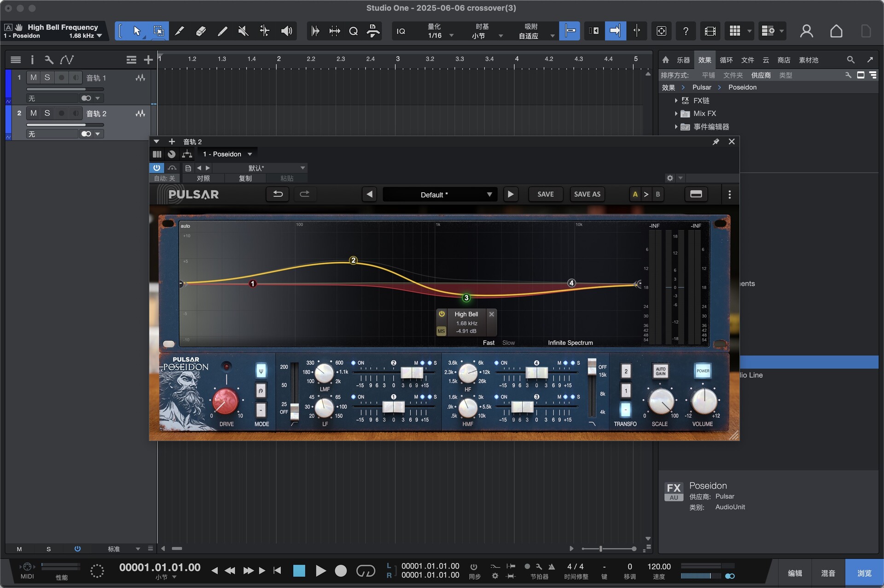The image size is (884, 588).
Task: Expand the Mix FX folder
Action: 676,113
